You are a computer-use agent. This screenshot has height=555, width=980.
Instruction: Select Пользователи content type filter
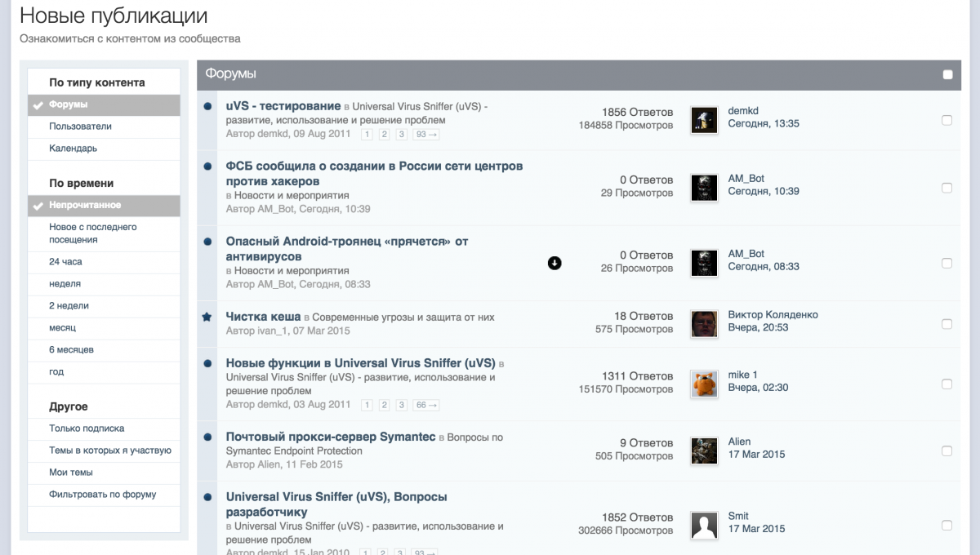(x=80, y=127)
